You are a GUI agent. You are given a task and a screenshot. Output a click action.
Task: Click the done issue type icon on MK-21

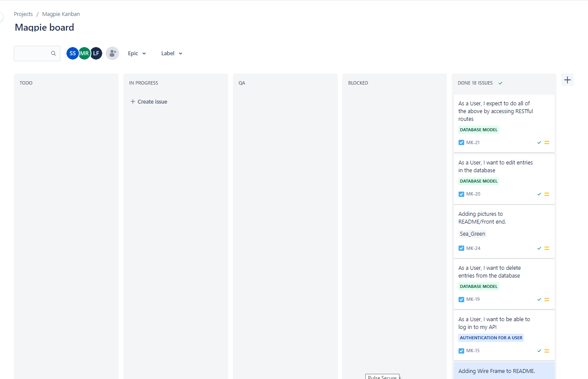tap(461, 142)
